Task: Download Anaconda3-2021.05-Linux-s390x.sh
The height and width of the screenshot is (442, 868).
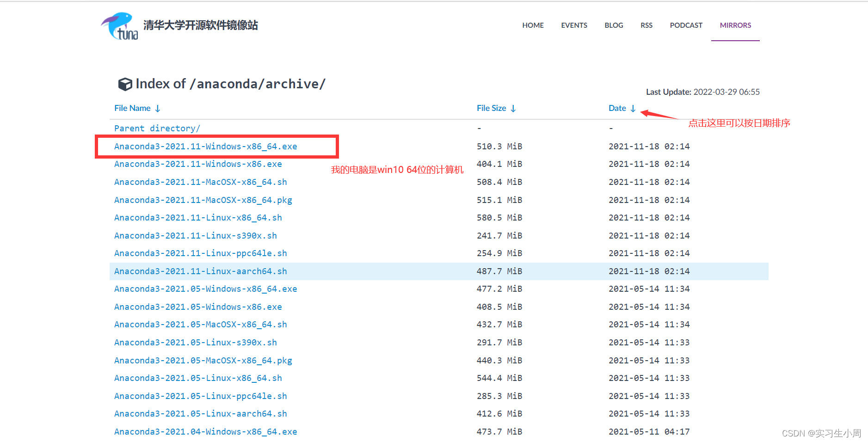Action: 196,343
